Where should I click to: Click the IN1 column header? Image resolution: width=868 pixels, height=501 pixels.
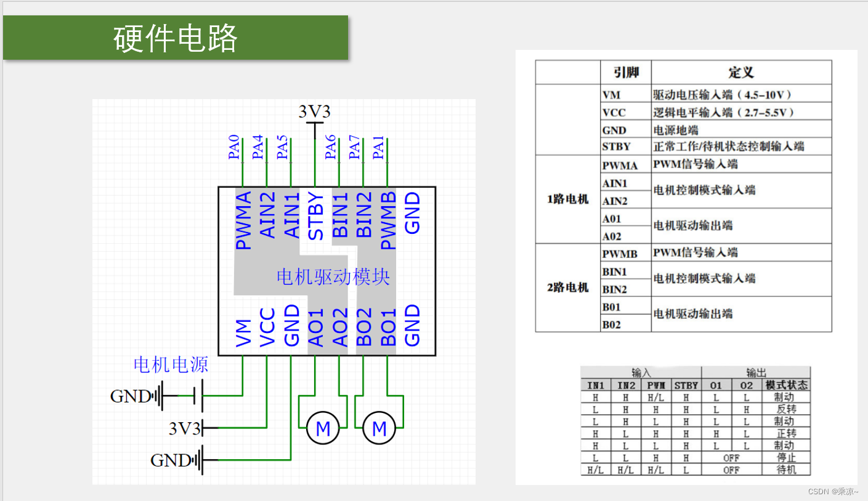tap(596, 385)
